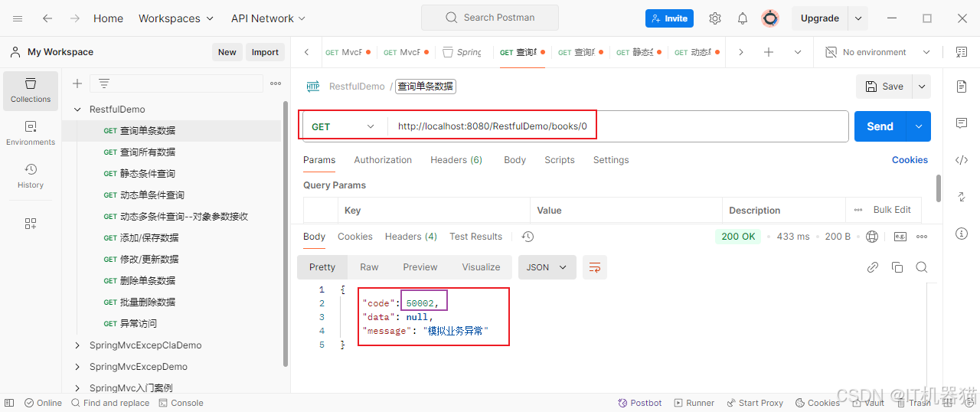This screenshot has height=412, width=980.
Task: Go back with the left arrow
Action: point(47,18)
